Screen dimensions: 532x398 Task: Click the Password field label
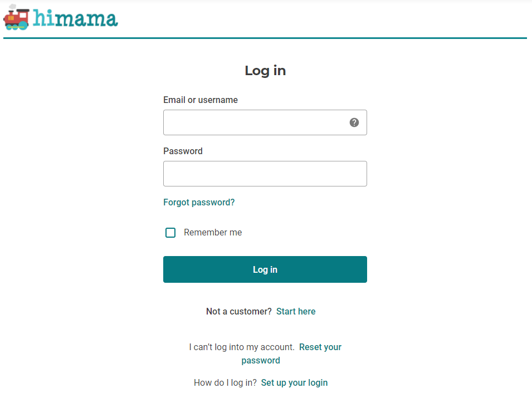(x=183, y=151)
